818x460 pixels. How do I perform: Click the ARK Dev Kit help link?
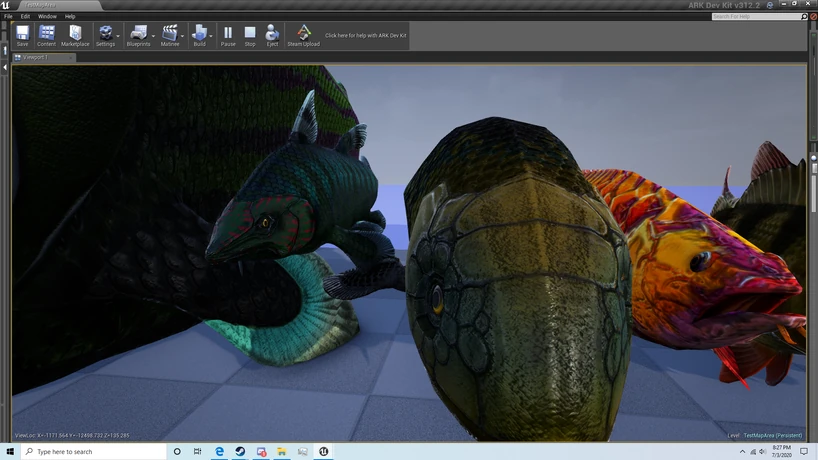click(364, 36)
